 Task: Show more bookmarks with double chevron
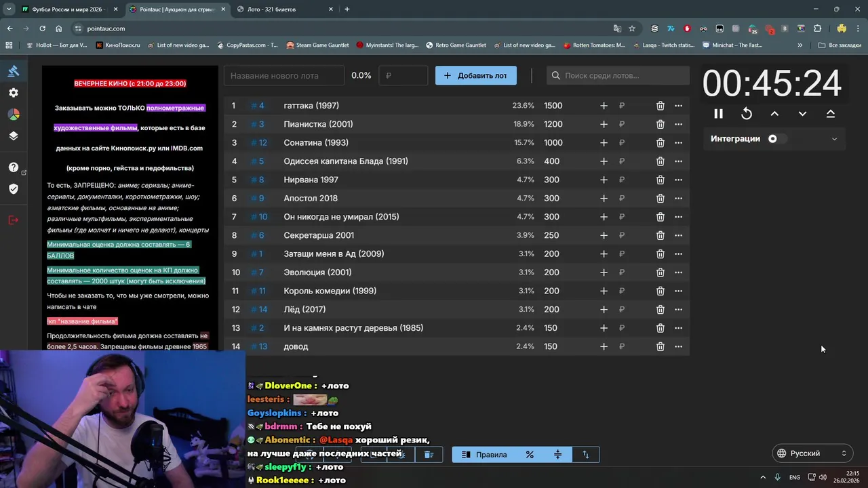(800, 45)
